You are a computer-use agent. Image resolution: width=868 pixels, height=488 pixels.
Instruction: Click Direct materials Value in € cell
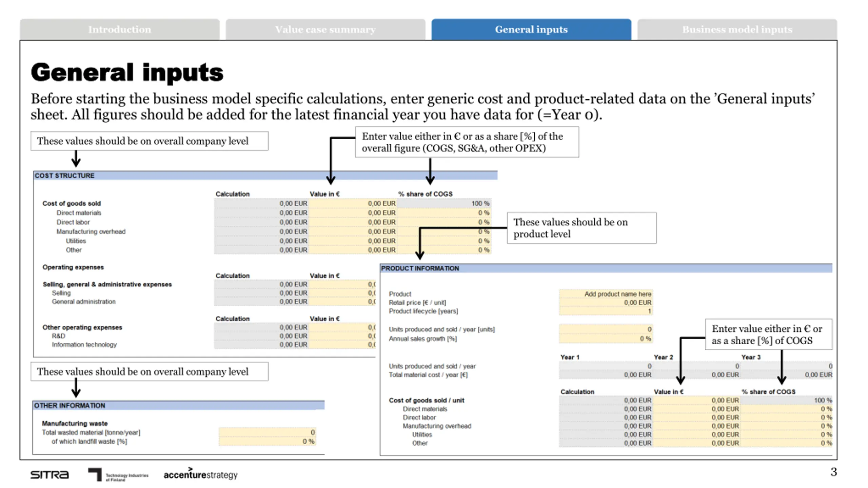[x=353, y=213]
